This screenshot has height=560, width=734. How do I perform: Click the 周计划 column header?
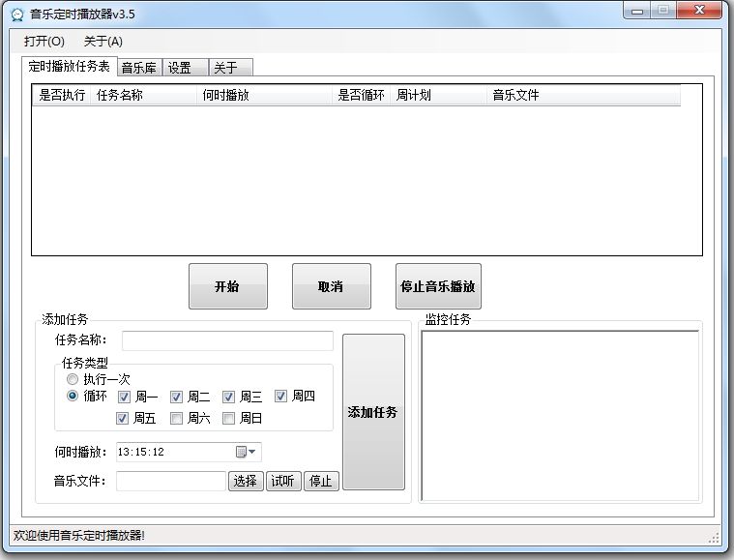click(439, 95)
